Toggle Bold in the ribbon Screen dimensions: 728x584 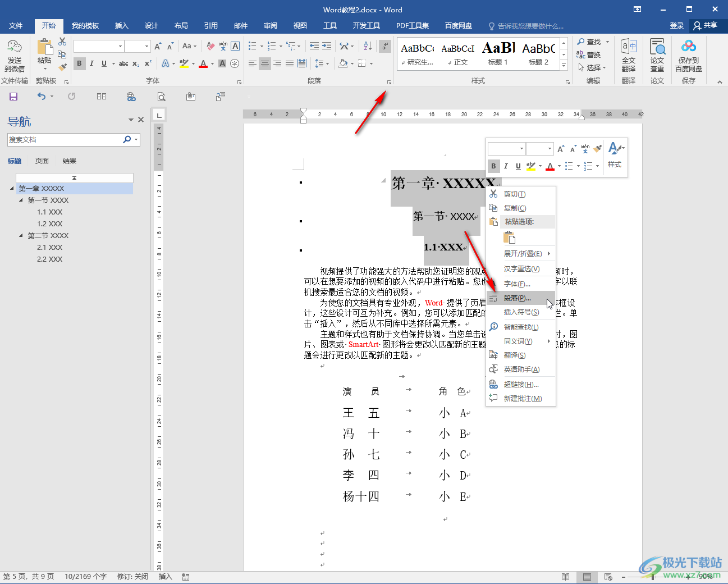[x=79, y=63]
